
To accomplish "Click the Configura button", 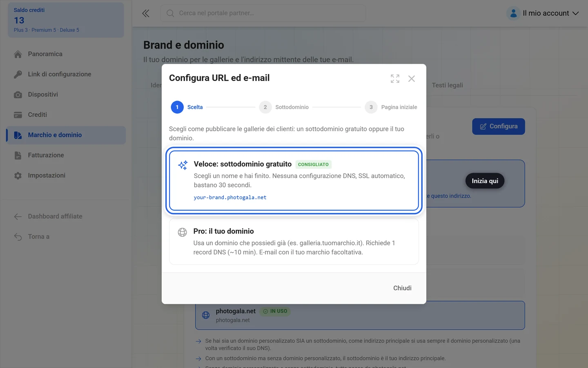I will pos(499,126).
